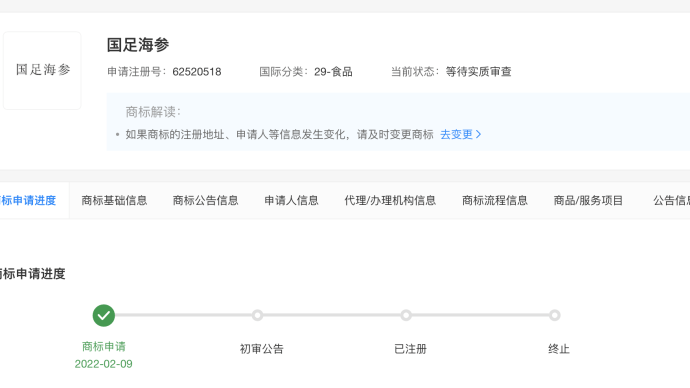Click the status text 等待实质审查
Viewport: 690px width, 388px height.
click(x=478, y=72)
